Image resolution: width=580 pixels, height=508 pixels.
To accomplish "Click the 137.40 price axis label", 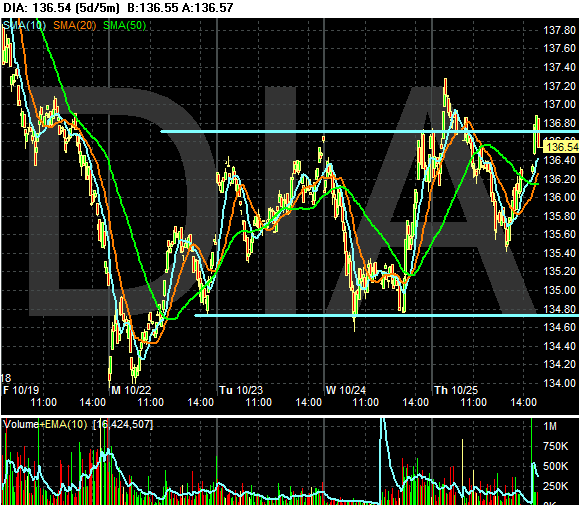I will (x=559, y=67).
